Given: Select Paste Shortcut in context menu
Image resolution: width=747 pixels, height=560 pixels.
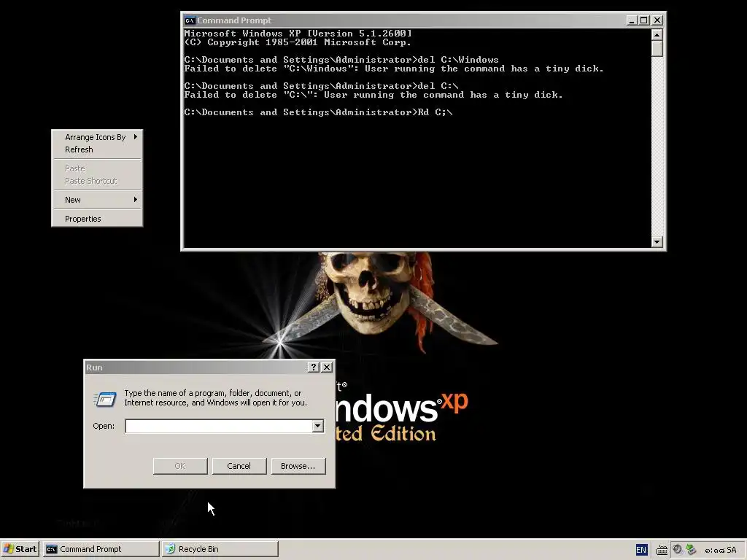Looking at the screenshot, I should 97,181.
